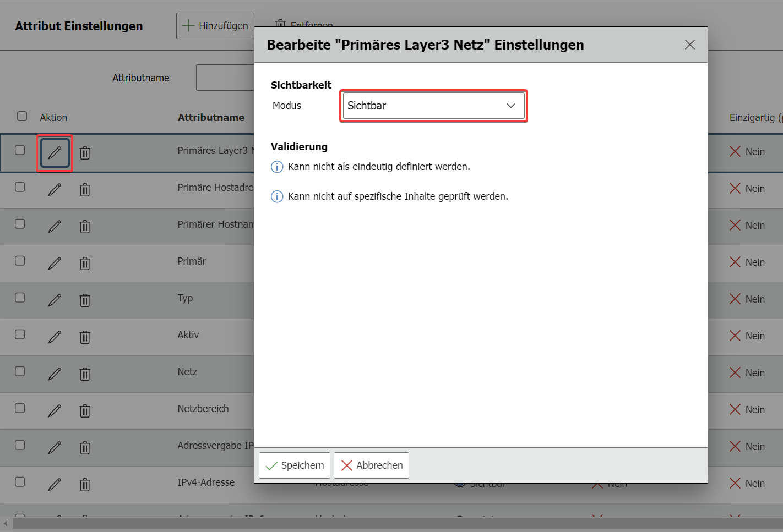Edit the Primärer Hostname attribute row
Viewport: 783px width, 532px height.
coord(55,227)
